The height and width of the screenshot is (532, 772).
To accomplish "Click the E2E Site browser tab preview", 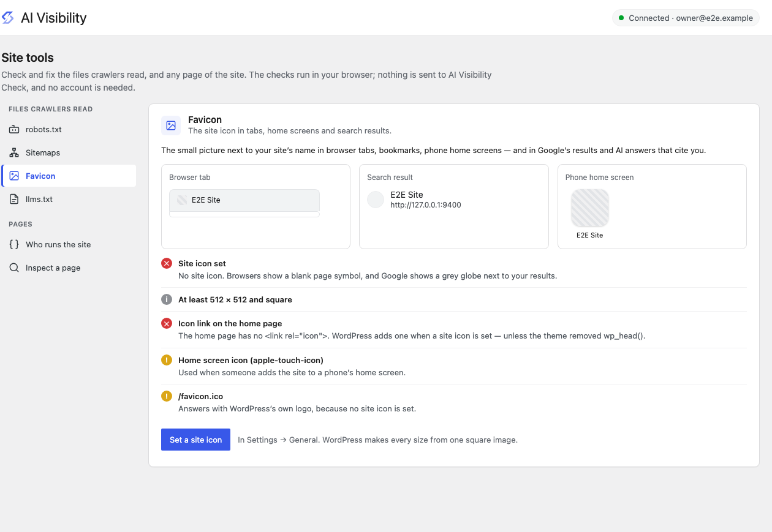I will (244, 200).
